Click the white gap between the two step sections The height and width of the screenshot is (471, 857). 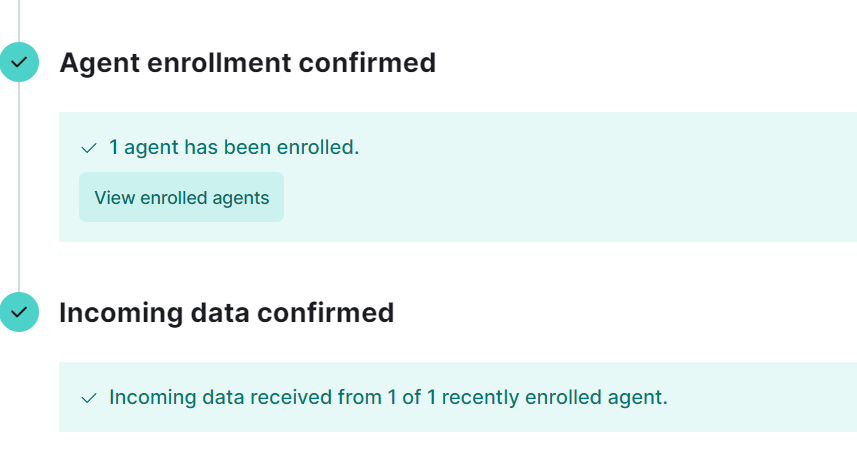coord(437,267)
